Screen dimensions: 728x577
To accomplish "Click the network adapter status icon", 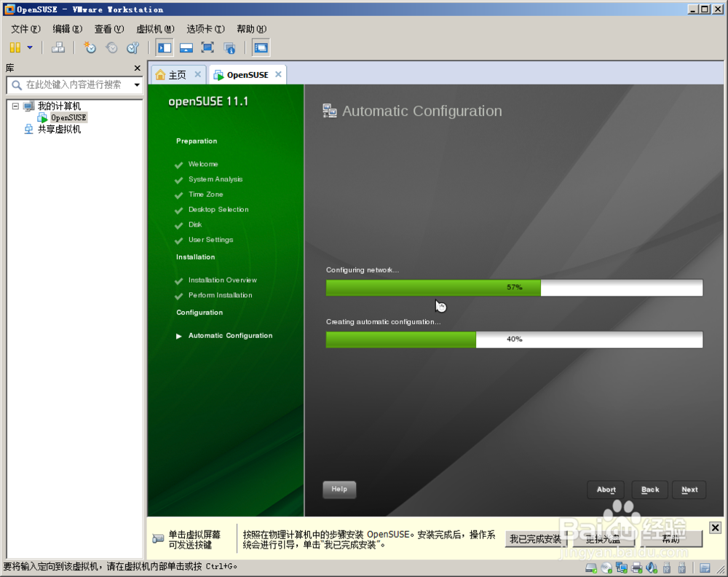I will coord(621,568).
